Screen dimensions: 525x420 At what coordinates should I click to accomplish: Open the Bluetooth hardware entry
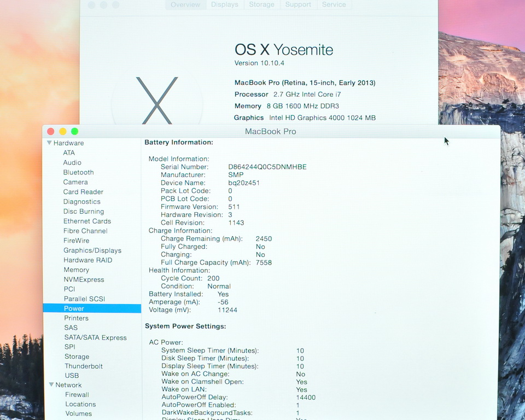pyautogui.click(x=78, y=172)
